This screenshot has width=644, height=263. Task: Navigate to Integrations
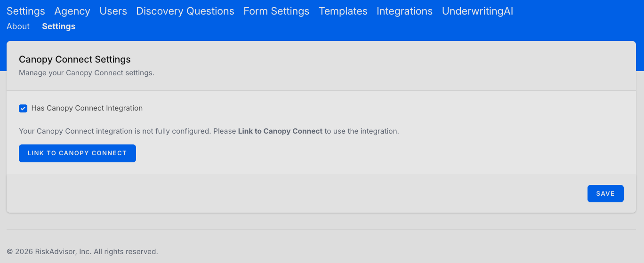click(404, 11)
